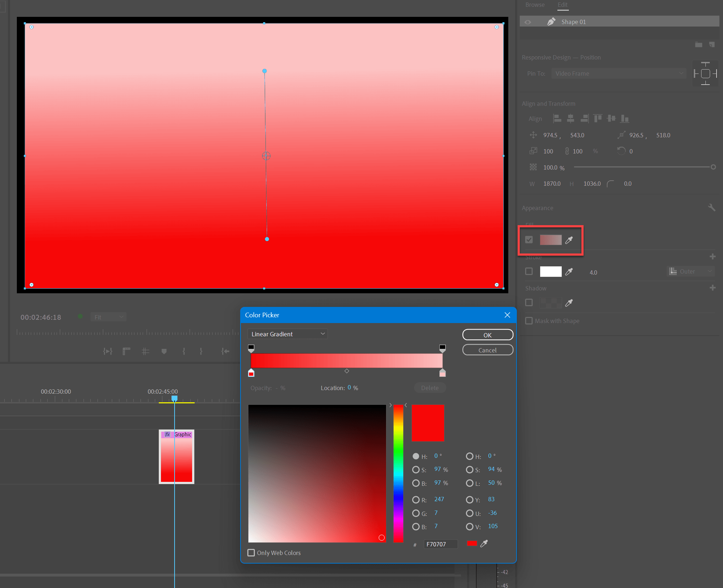
Task: Click the hex value field showing F70707
Action: [441, 544]
